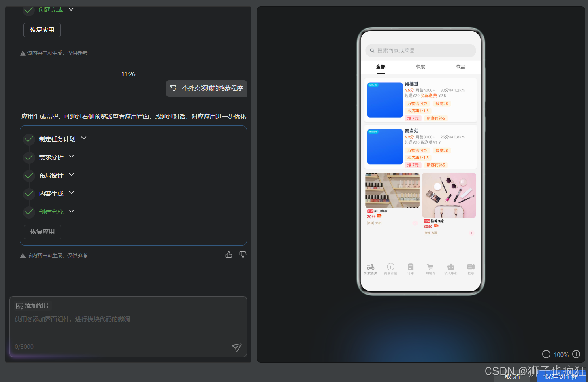Click the 添加图片 add image icon
The image size is (588, 382).
point(19,306)
